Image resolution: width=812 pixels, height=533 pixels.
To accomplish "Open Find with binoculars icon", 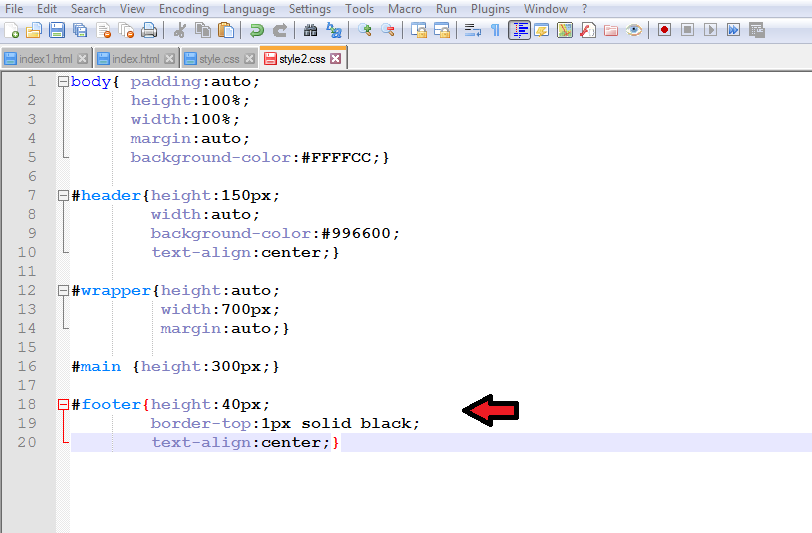I will (x=310, y=31).
